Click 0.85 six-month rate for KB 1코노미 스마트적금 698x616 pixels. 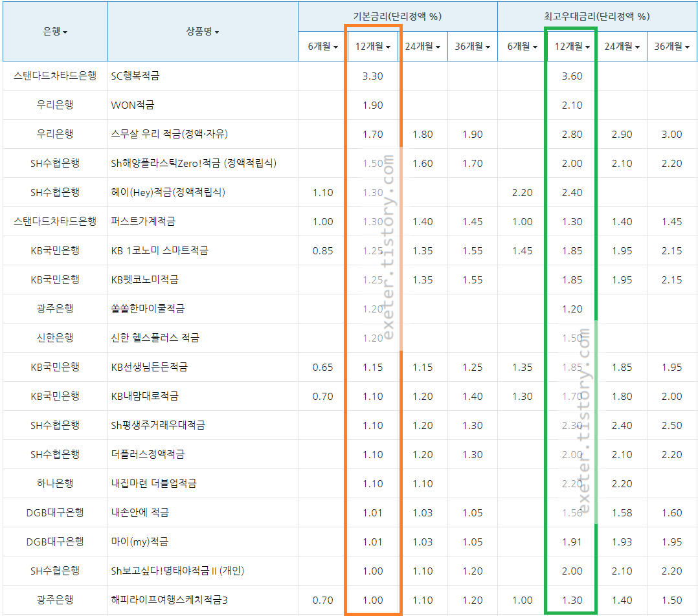[322, 251]
